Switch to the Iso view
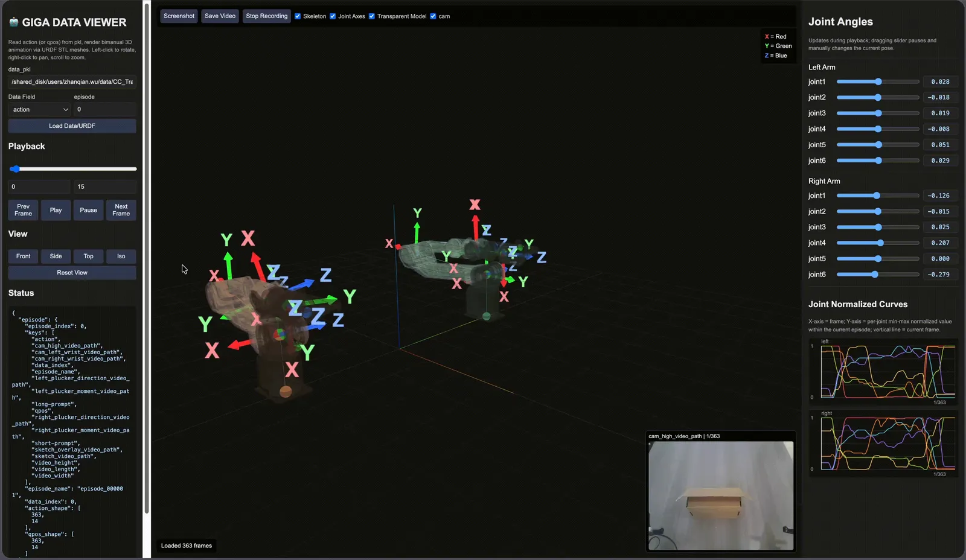The height and width of the screenshot is (560, 966). point(121,256)
